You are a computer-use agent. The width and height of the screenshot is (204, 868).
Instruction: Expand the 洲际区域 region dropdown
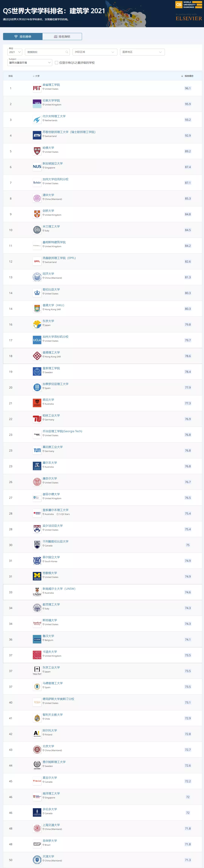95,52
